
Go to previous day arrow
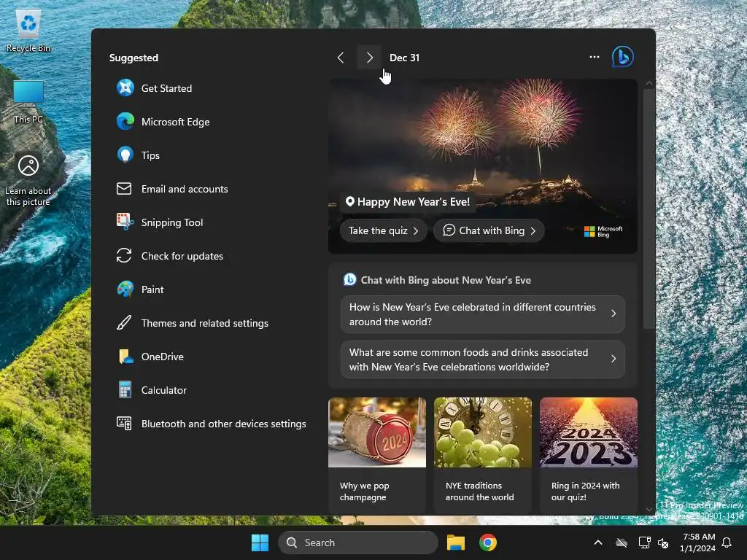(x=340, y=58)
